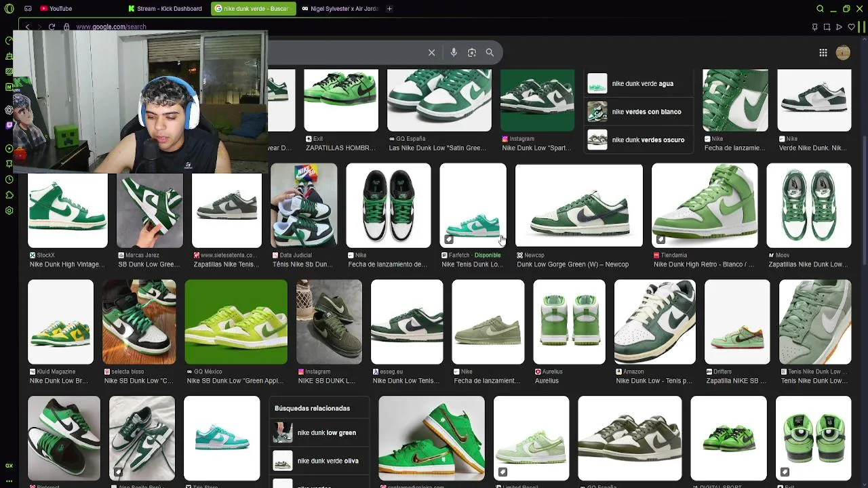Screen dimensions: 868x488
Task: Add page to bookmarks with heart icon
Action: (851, 27)
